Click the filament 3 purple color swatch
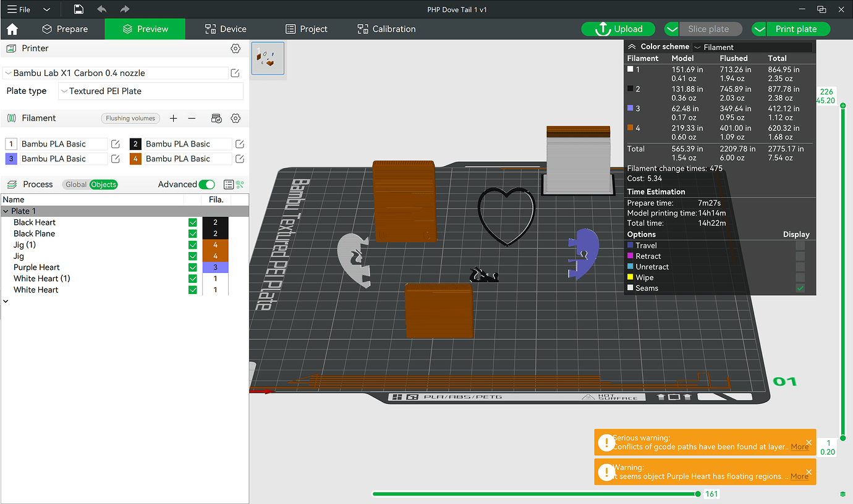Screen dimensions: 853x504 (11, 159)
